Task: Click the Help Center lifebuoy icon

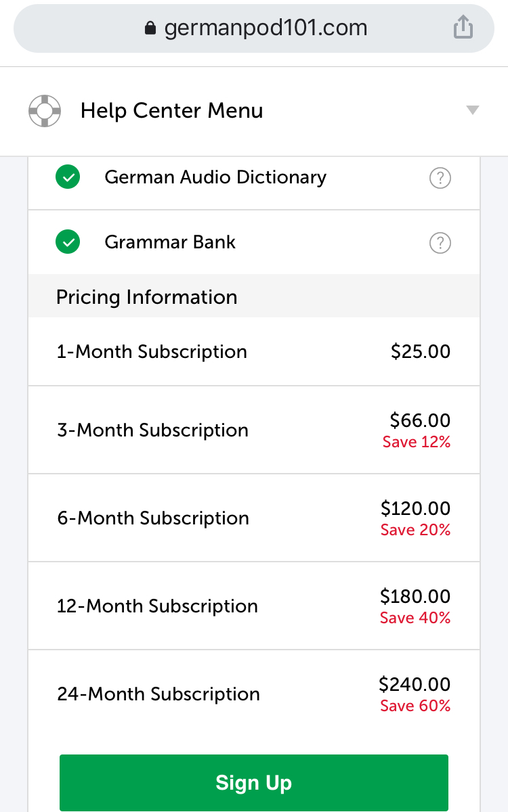Action: (45, 111)
